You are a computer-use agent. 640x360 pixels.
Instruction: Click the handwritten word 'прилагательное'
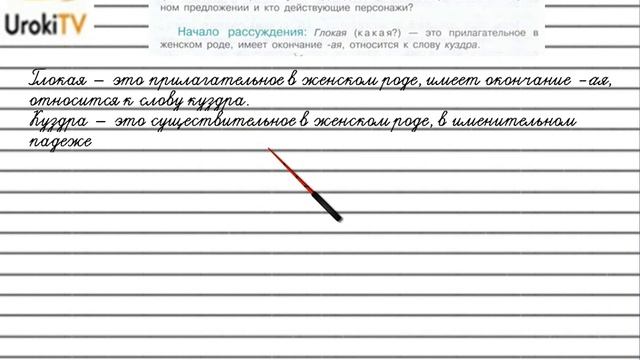(216, 81)
